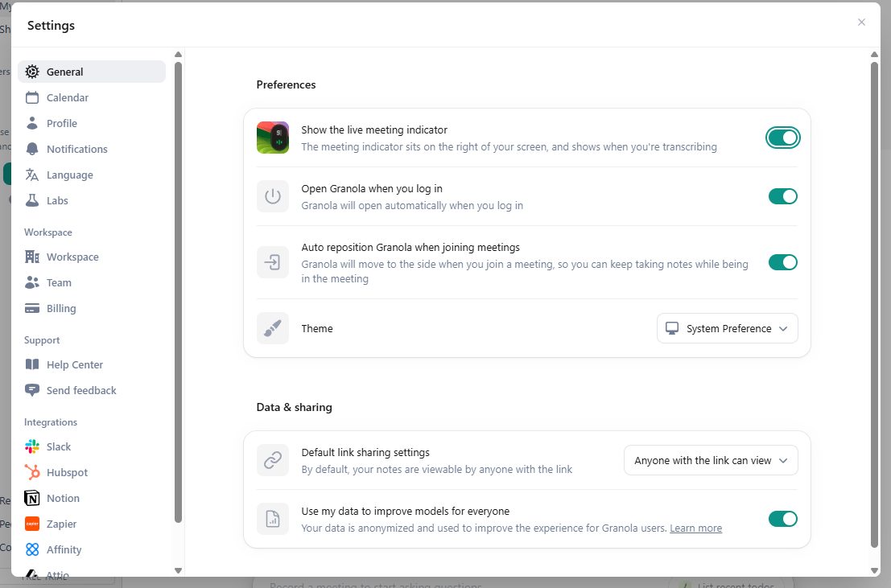Screen dimensions: 891x588
Task: Open the Zapier integration
Action: click(60, 524)
